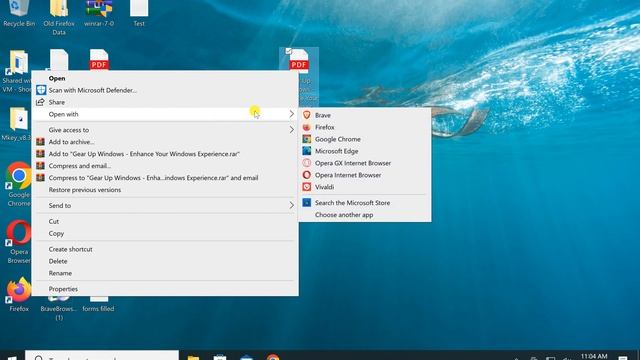Choose Scan with Microsoft Defender

(x=165, y=90)
